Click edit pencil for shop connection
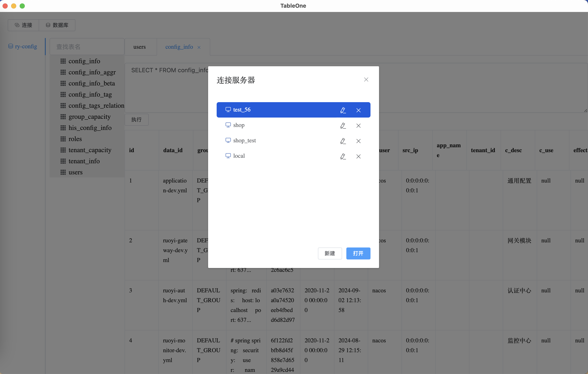Viewport: 588px width, 374px height. [343, 126]
